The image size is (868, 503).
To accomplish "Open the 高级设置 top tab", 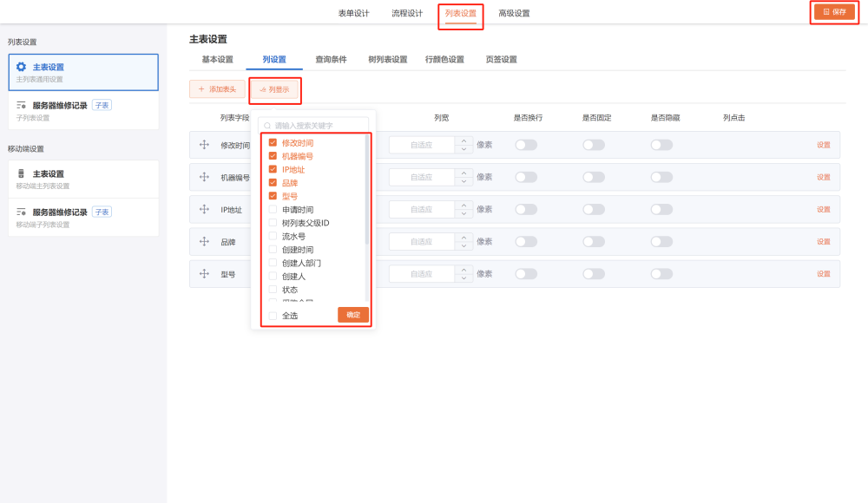I will pyautogui.click(x=514, y=13).
